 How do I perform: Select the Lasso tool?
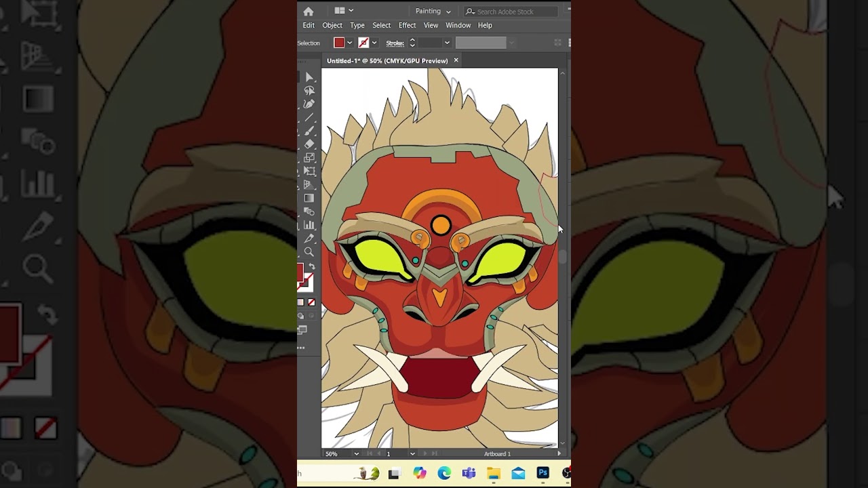point(309,91)
